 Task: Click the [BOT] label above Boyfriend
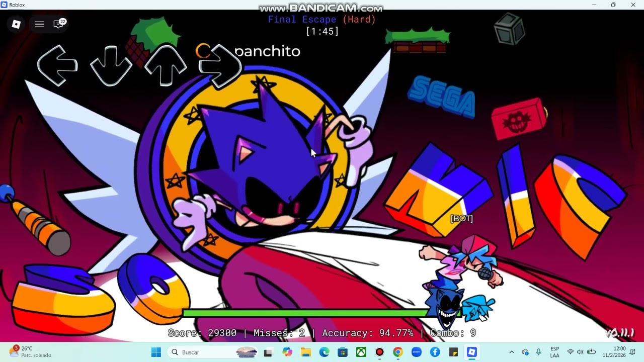(461, 218)
